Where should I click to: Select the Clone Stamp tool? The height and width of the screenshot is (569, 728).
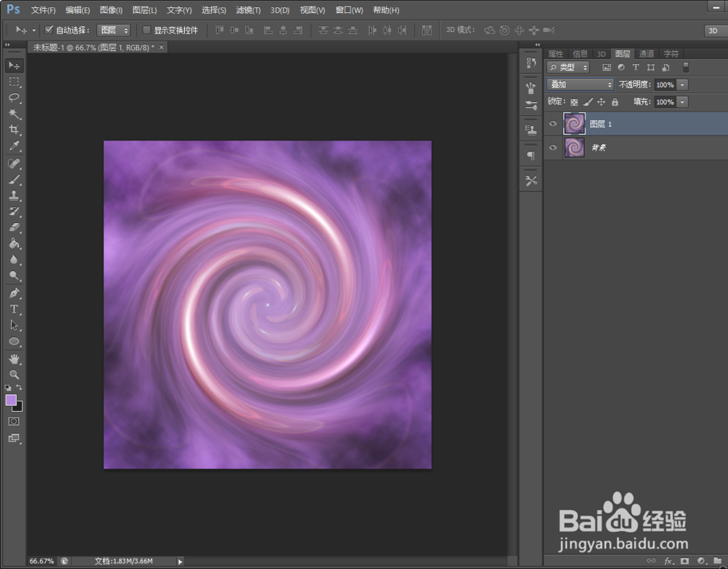click(15, 195)
